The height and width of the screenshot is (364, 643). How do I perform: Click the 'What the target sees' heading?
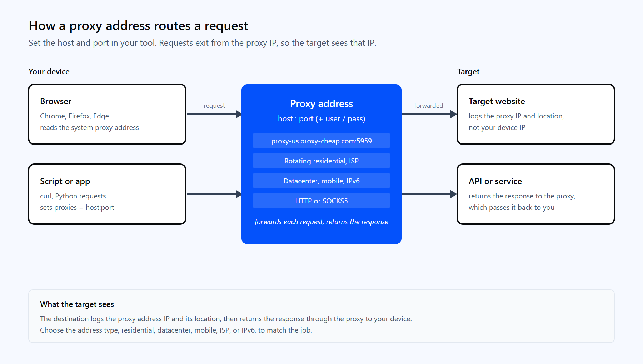[77, 304]
